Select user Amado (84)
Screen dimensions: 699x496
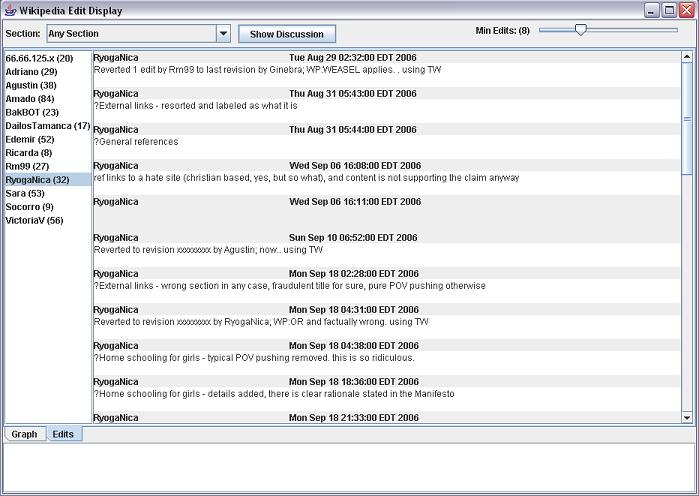coord(48,98)
